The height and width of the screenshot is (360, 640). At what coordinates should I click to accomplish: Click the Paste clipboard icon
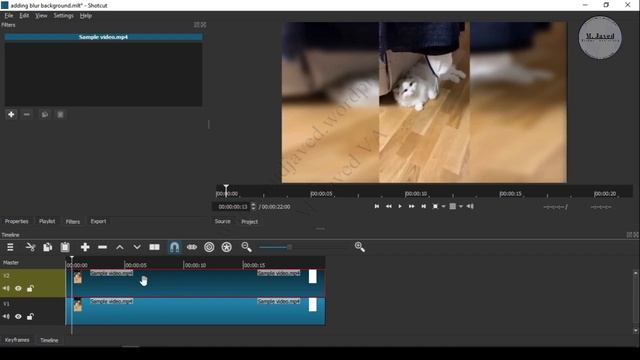click(65, 247)
